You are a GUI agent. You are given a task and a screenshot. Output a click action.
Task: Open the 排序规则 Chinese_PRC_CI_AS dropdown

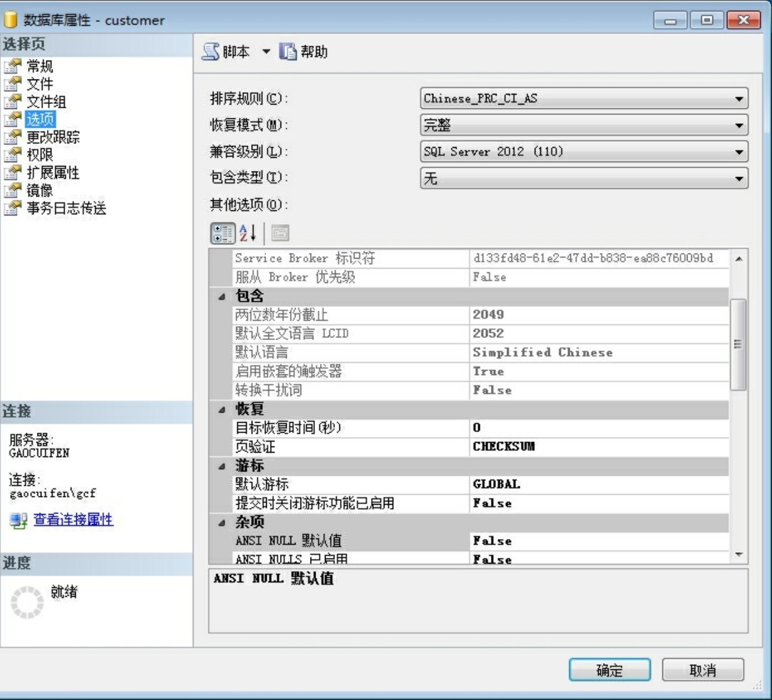[x=584, y=98]
